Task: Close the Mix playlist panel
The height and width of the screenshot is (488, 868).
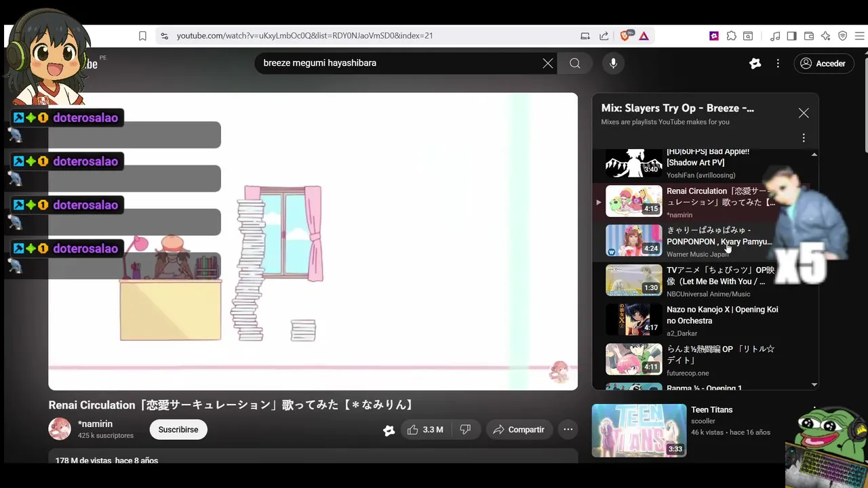Action: [x=804, y=113]
